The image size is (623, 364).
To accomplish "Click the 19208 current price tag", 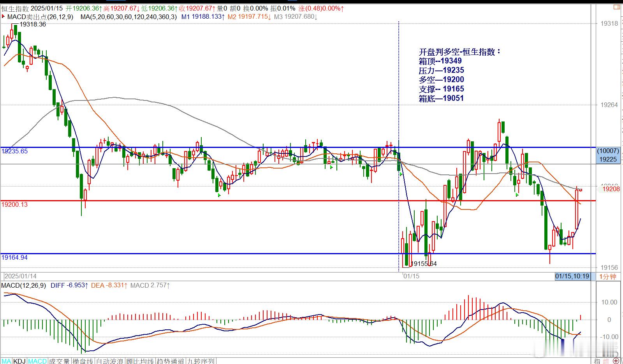I will pos(610,189).
